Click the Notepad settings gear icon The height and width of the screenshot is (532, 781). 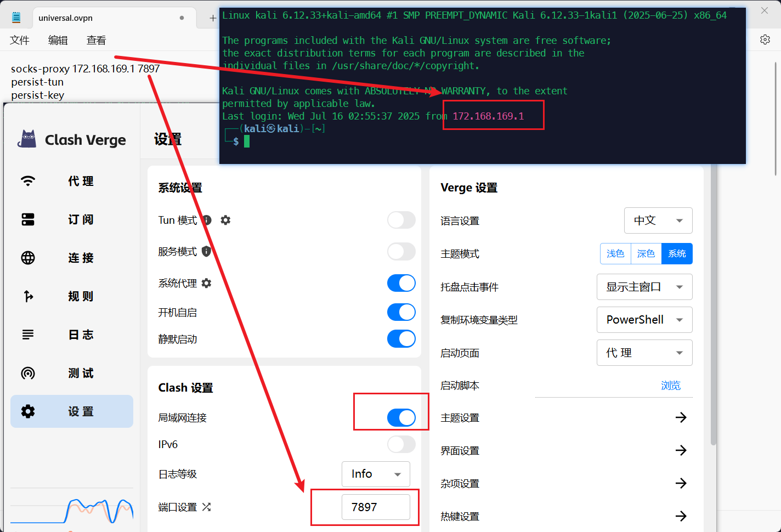[x=765, y=39]
